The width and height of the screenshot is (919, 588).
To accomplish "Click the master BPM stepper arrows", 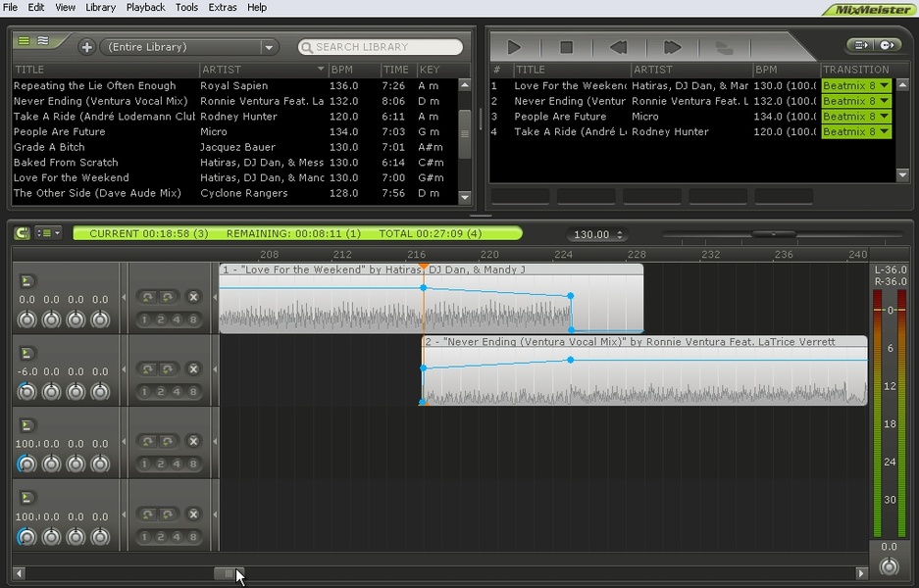I will pos(620,234).
